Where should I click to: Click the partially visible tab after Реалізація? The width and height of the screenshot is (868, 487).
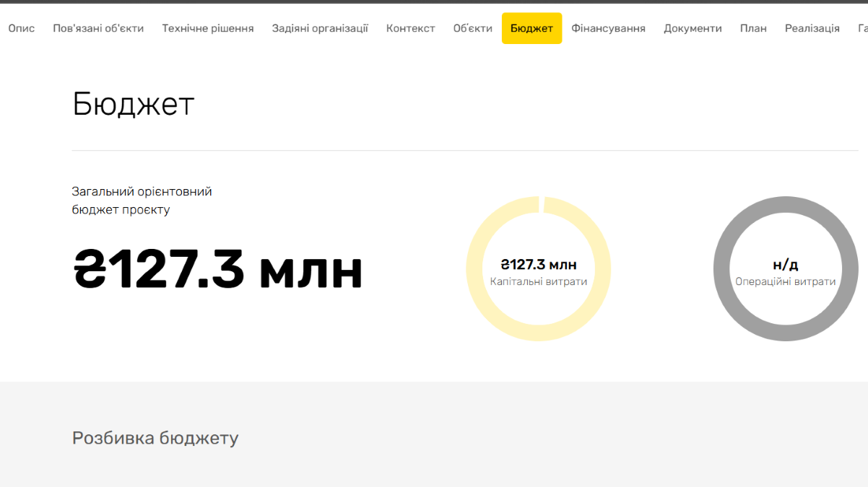[x=862, y=28]
